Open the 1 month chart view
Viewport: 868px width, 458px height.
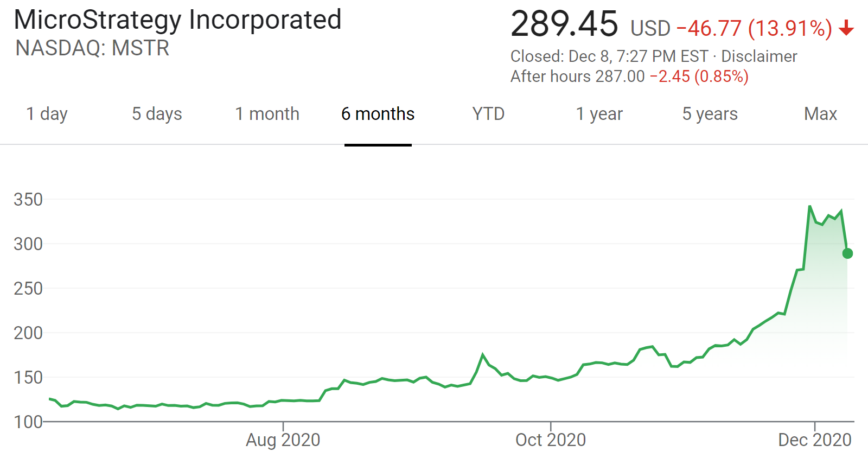click(267, 114)
